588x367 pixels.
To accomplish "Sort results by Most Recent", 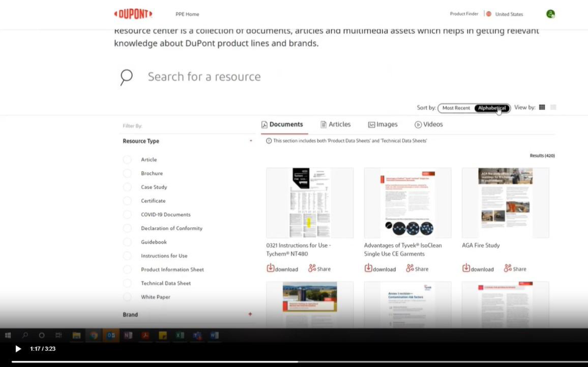I will click(x=456, y=108).
